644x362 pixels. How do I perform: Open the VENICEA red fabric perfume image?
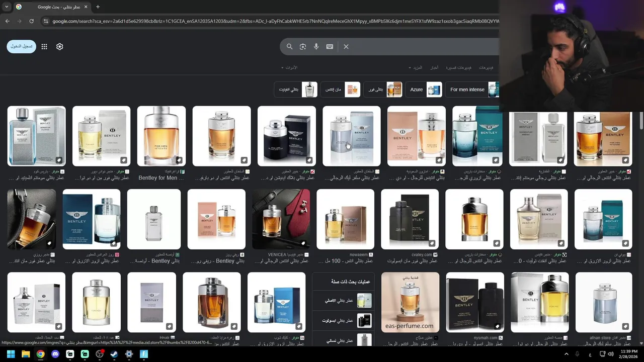pos(281,219)
